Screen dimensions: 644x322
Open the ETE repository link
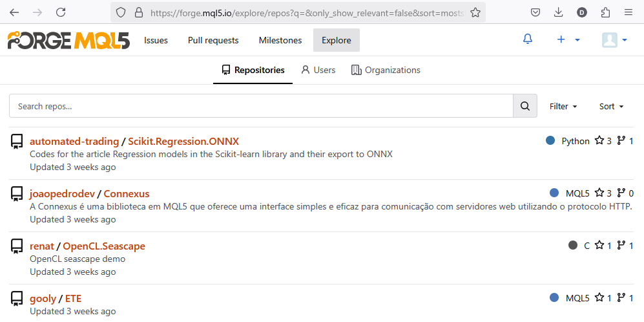[74, 298]
